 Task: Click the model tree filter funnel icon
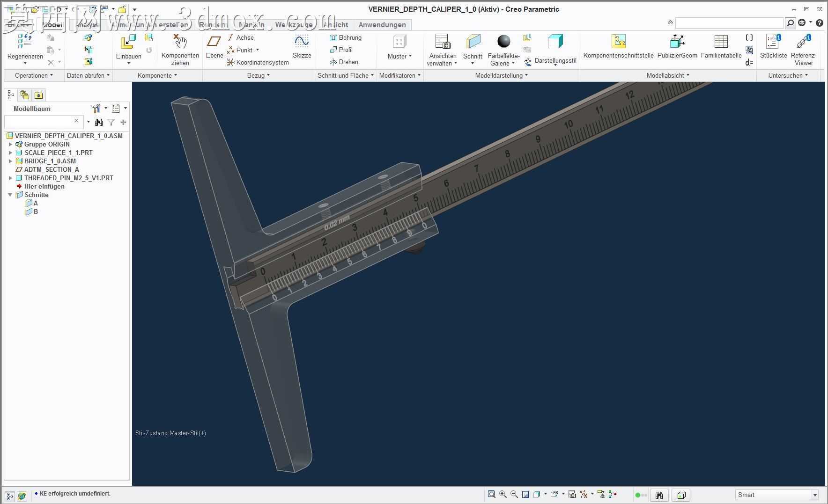point(111,122)
